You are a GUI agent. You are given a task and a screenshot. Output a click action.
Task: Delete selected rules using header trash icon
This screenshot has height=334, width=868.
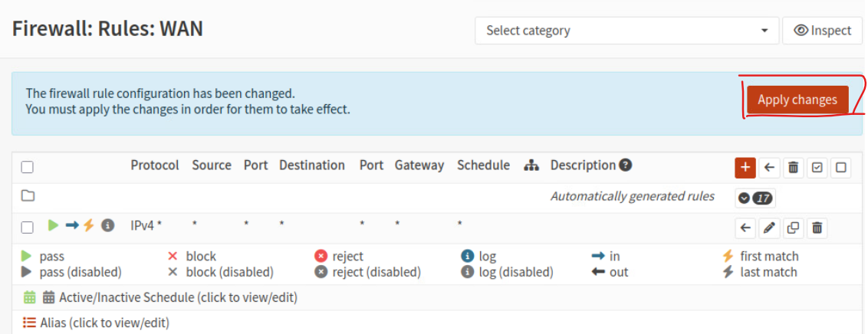(793, 168)
